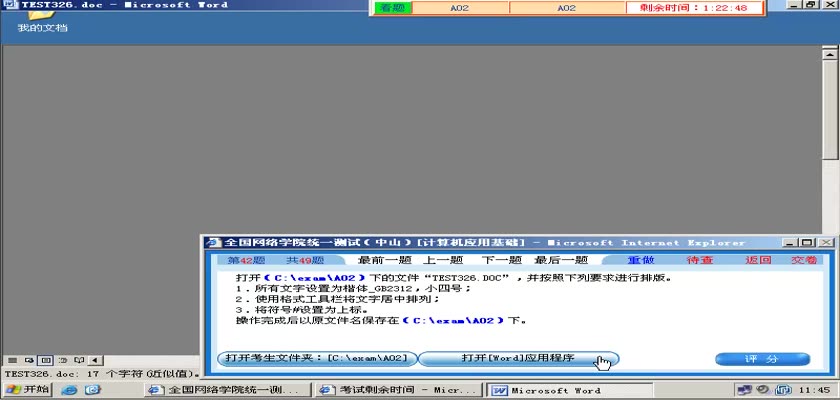Click Normal view icon in Word
840x400 pixels.
[12, 360]
